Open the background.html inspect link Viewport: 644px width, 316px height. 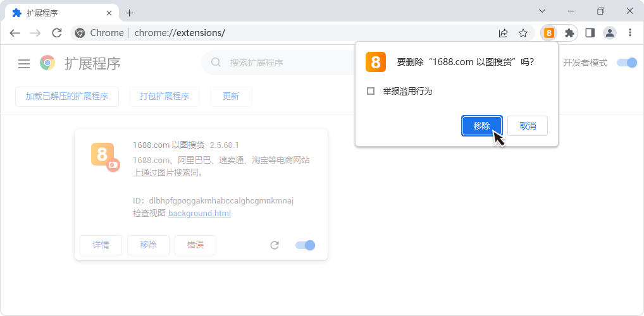[x=200, y=214]
